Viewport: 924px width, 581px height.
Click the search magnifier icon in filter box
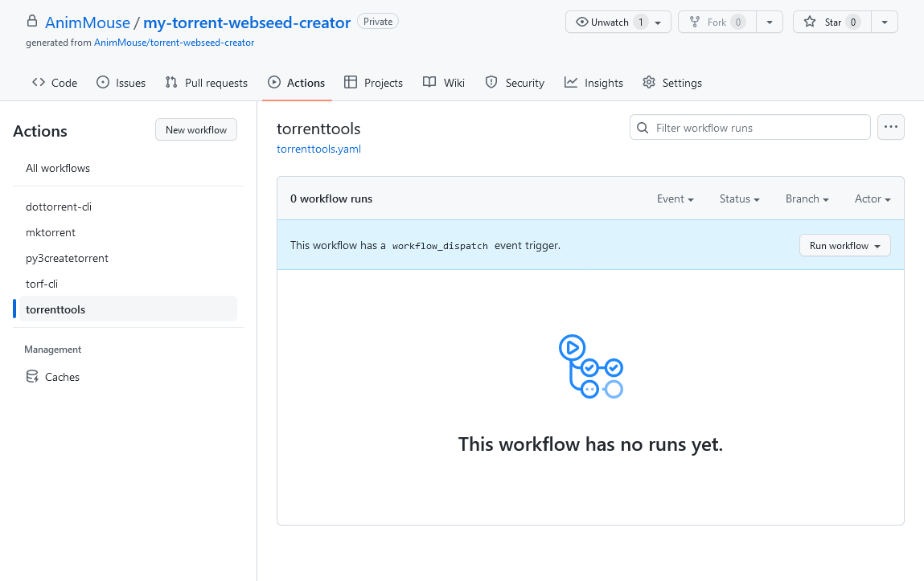pos(643,128)
